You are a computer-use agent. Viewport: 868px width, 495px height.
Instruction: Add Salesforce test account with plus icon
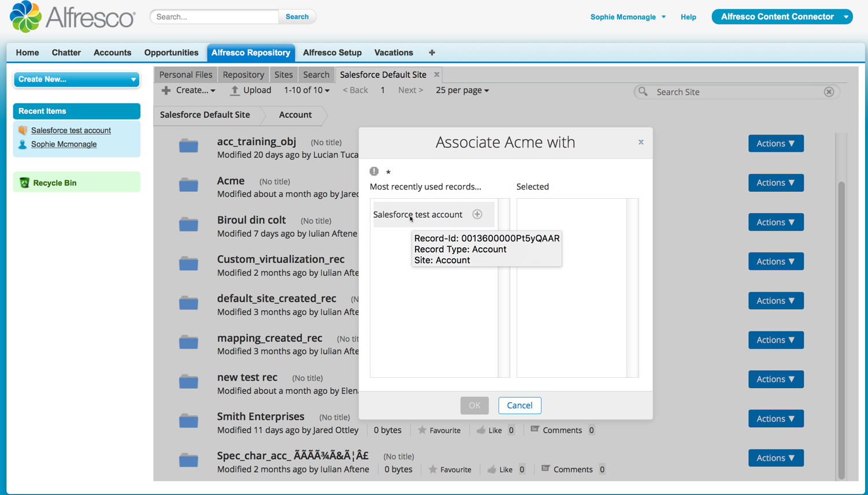click(477, 214)
